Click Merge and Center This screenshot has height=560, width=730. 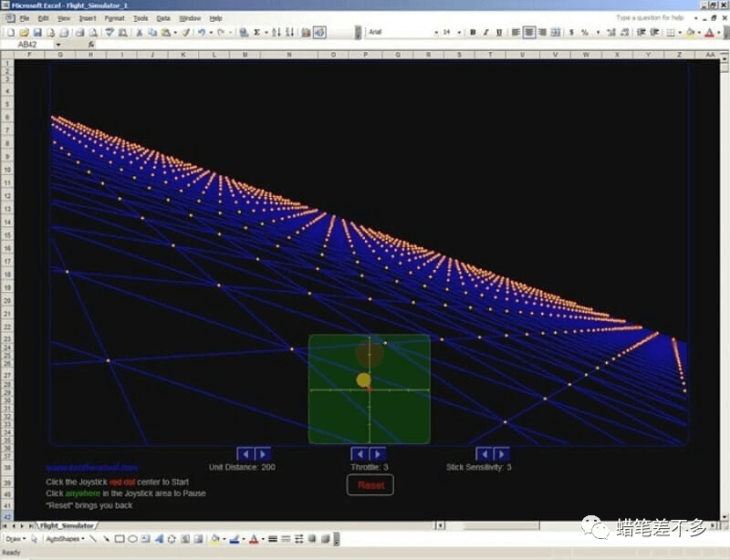[x=556, y=32]
